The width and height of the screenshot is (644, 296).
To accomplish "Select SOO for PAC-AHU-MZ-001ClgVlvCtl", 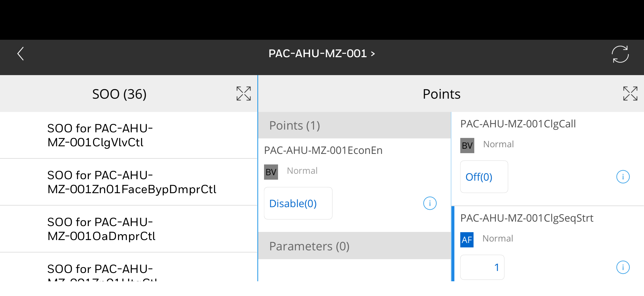I will (128, 135).
